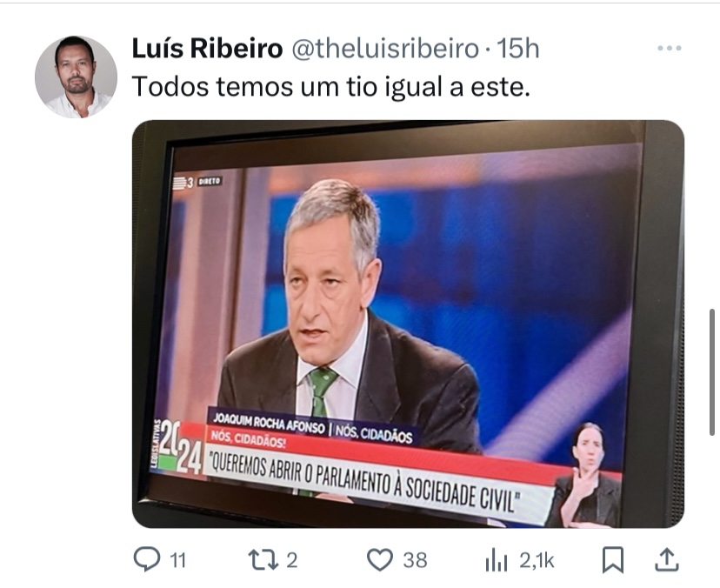Click the 11 replies count

coord(177,560)
